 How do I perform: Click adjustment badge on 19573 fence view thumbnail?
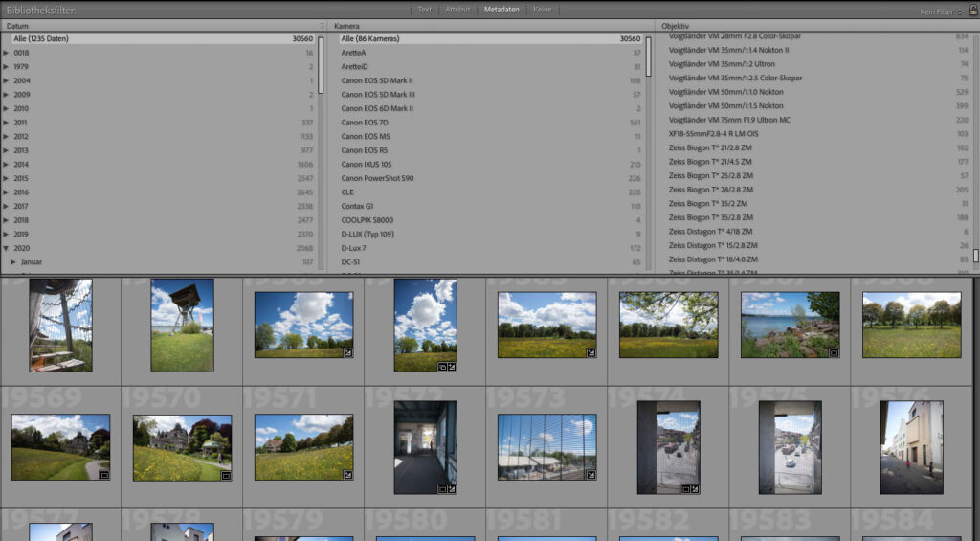590,475
